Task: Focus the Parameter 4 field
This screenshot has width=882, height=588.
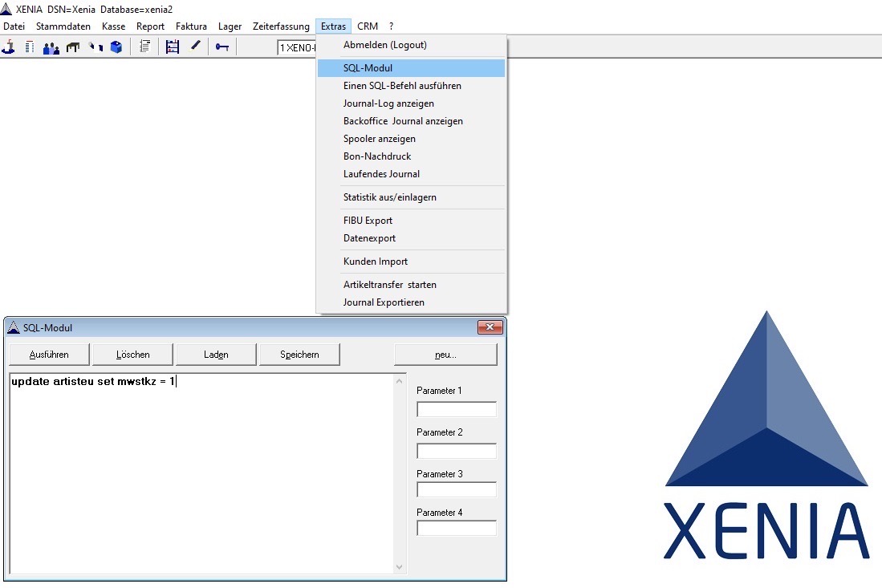Action: point(457,528)
